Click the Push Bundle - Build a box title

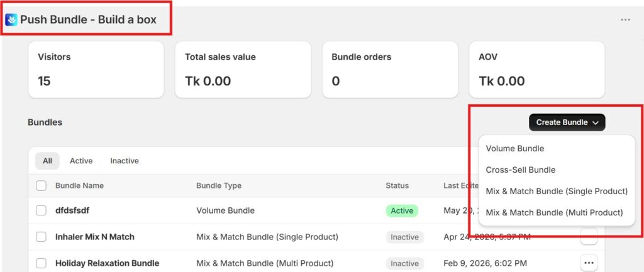[x=88, y=19]
